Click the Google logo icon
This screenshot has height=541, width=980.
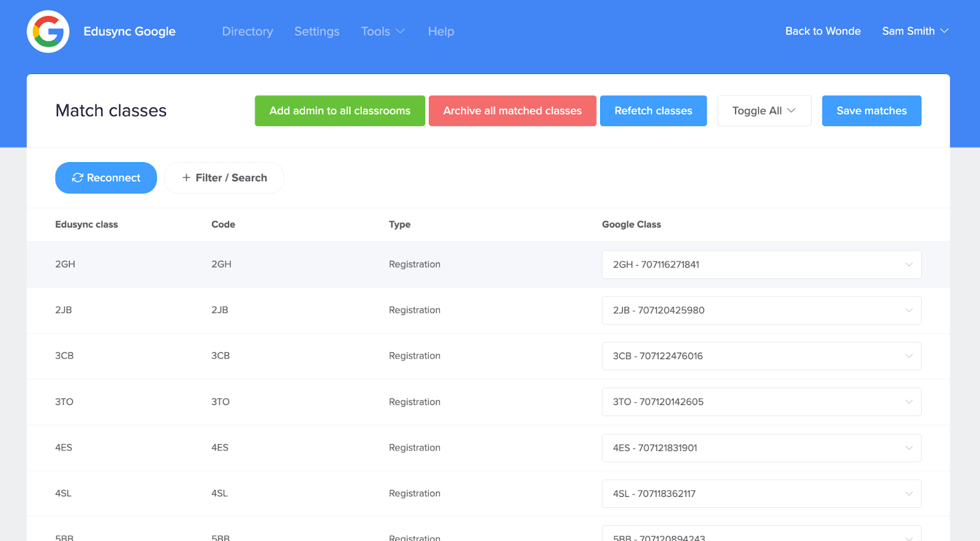tap(48, 31)
